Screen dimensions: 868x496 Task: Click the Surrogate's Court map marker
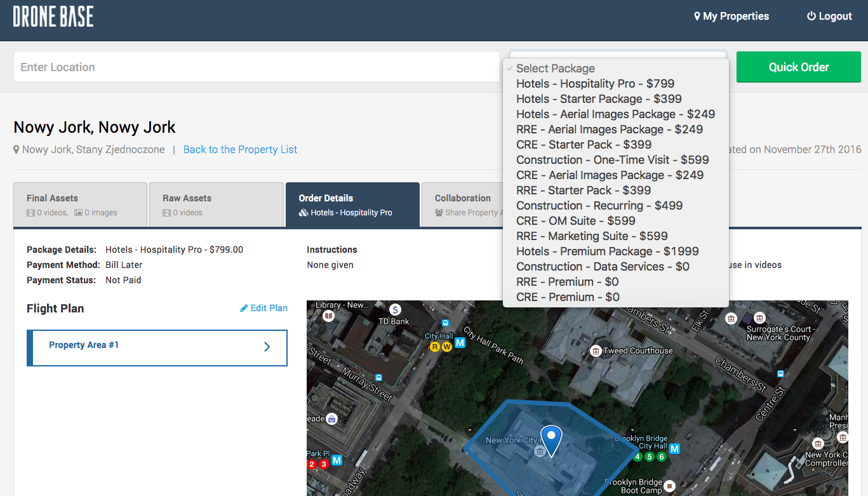click(759, 318)
